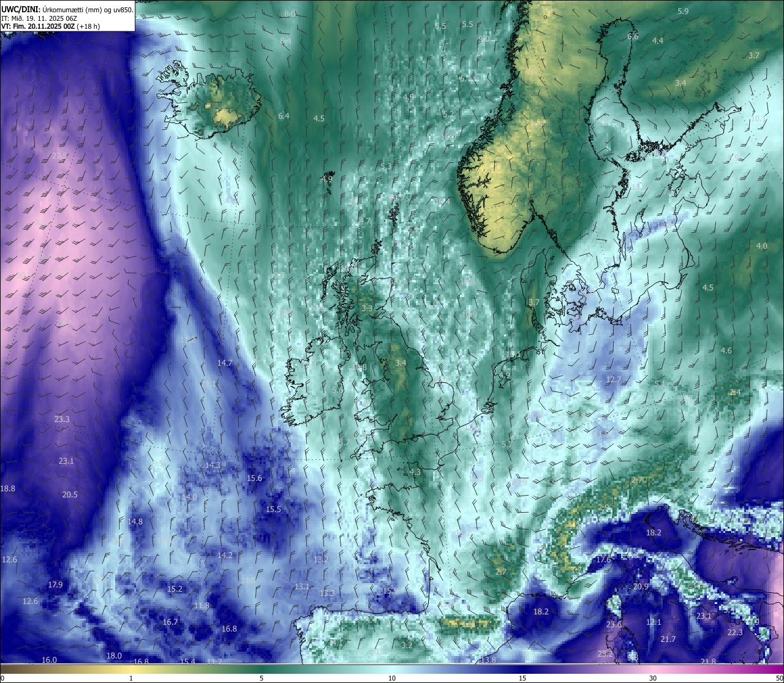Click the value 25.2 near the bottom edge

pos(605,654)
